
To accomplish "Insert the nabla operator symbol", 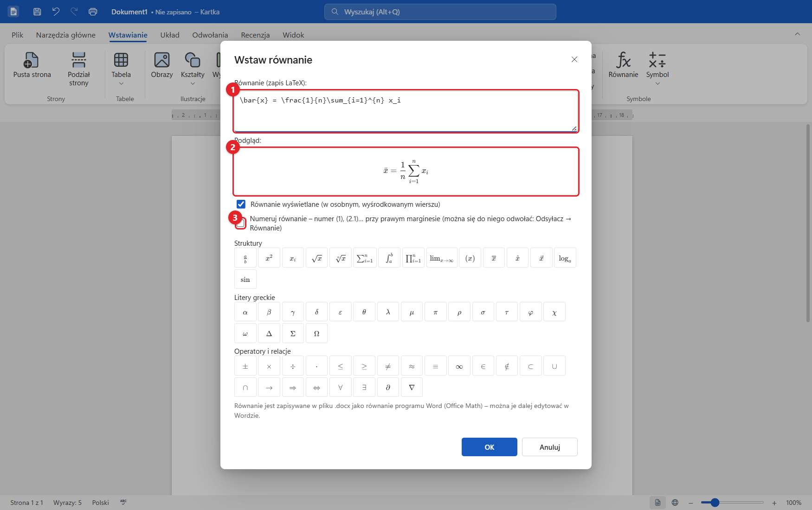I will 412,387.
